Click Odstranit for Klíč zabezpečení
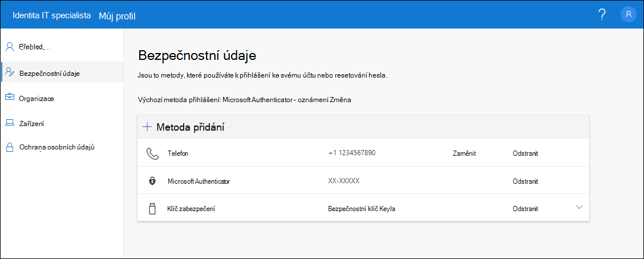644x259 pixels. pos(525,209)
